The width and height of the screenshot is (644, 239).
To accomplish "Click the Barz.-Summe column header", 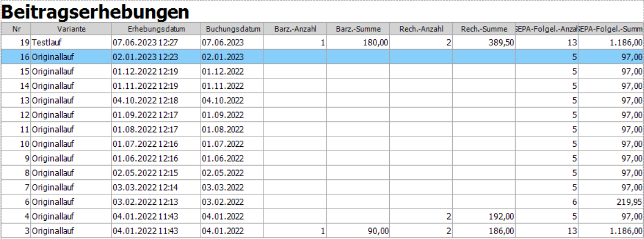I will tap(358, 29).
